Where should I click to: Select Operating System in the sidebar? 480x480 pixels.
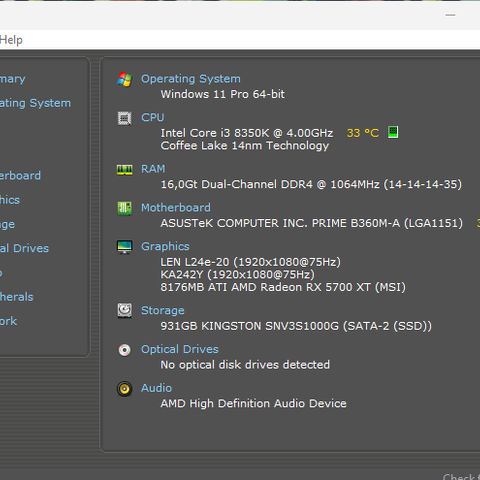pyautogui.click(x=35, y=103)
